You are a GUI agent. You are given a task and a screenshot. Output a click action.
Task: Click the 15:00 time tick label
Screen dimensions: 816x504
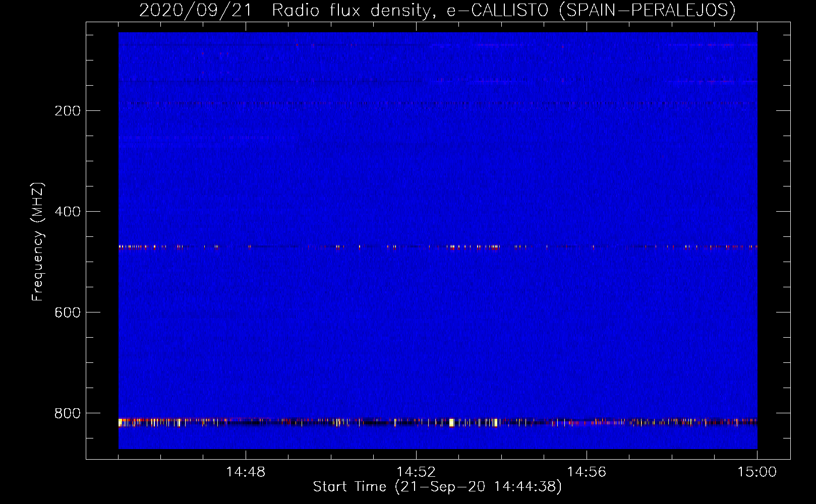point(757,472)
